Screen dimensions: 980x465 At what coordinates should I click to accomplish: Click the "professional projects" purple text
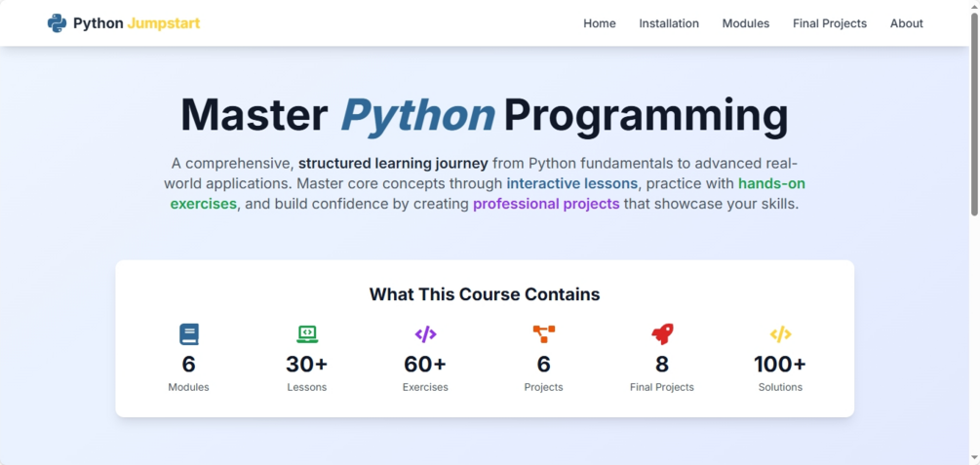coord(546,204)
